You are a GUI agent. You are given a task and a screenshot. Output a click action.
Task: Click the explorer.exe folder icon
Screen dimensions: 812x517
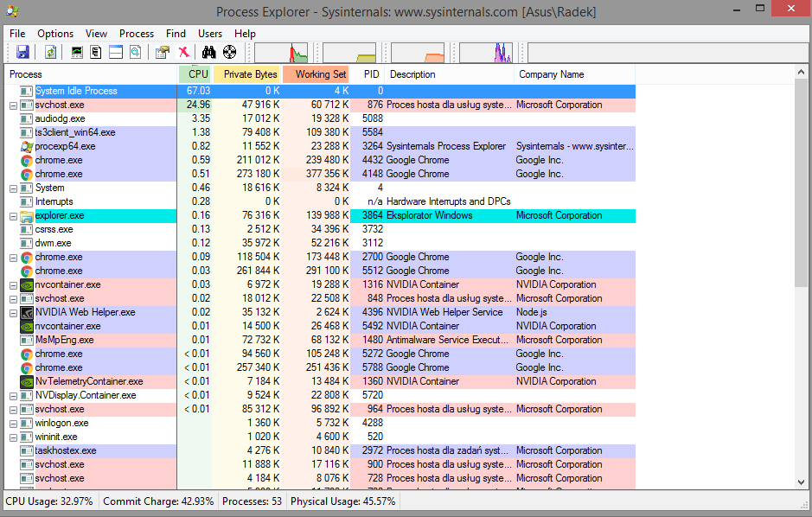(x=27, y=216)
